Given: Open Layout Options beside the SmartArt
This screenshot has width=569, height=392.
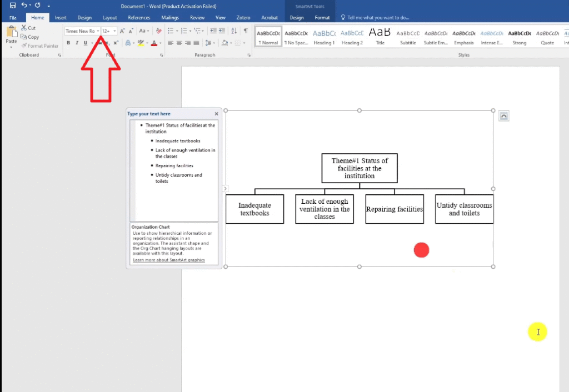Looking at the screenshot, I should [x=503, y=115].
